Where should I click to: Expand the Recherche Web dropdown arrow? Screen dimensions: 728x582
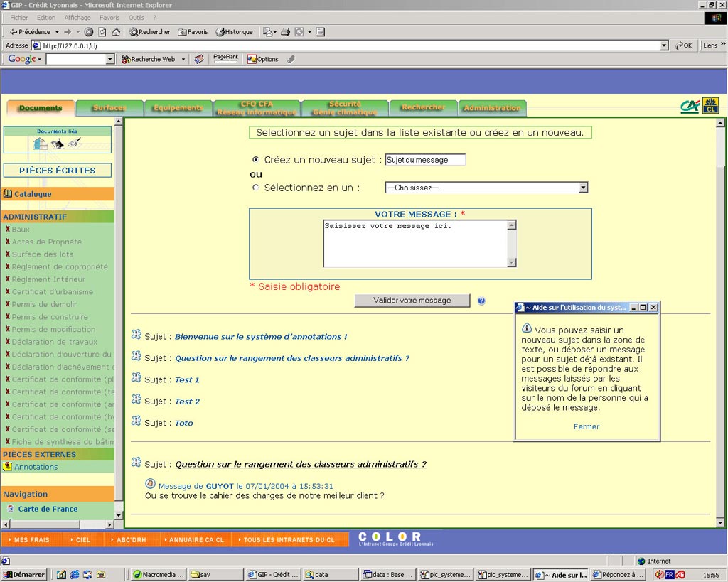183,60
